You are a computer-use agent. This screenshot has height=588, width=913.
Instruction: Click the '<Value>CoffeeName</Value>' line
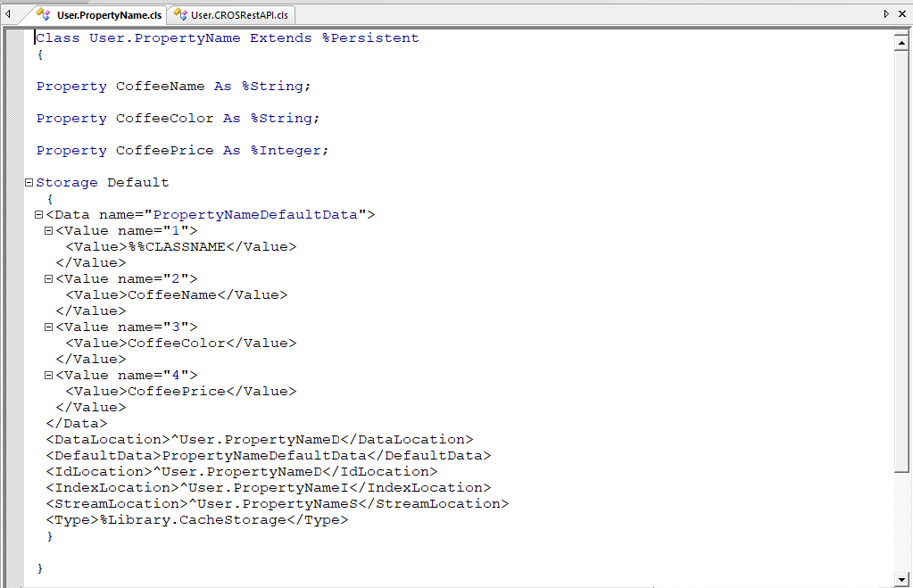click(x=177, y=295)
